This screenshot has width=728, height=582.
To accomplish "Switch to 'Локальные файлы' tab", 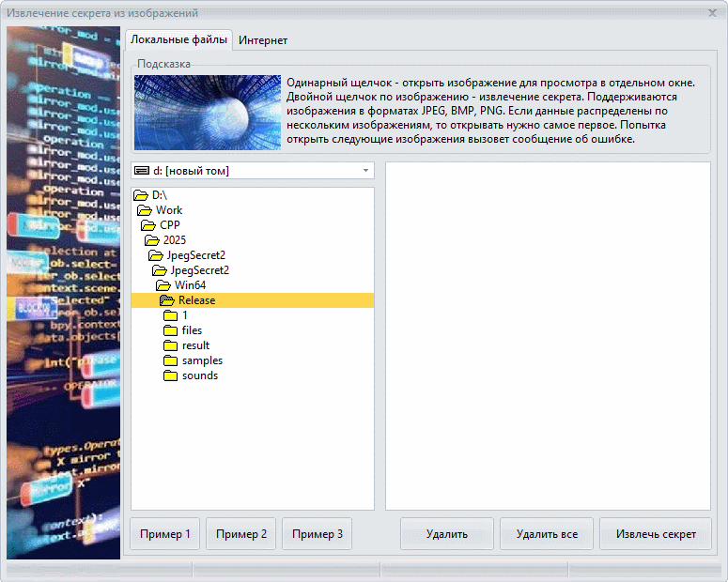I will (x=178, y=40).
